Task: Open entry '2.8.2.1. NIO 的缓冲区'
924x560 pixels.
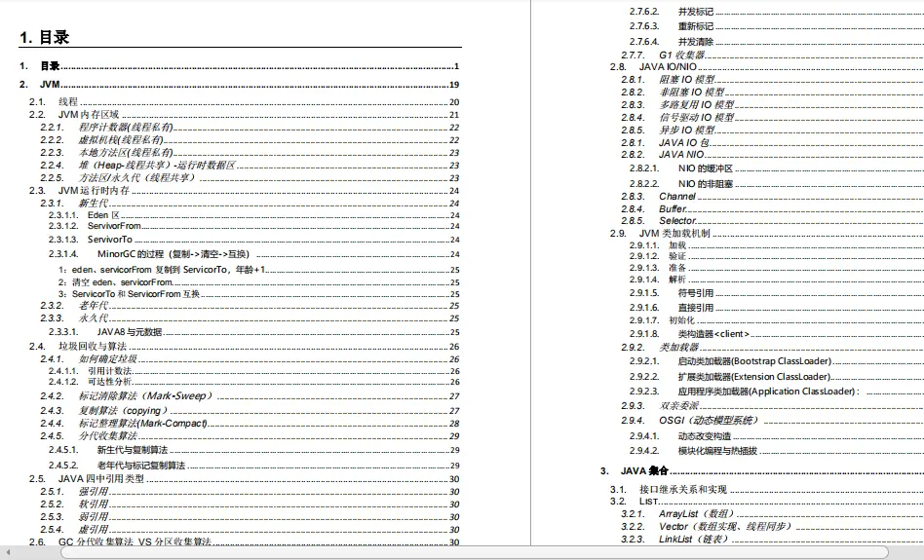Action: coord(776,168)
